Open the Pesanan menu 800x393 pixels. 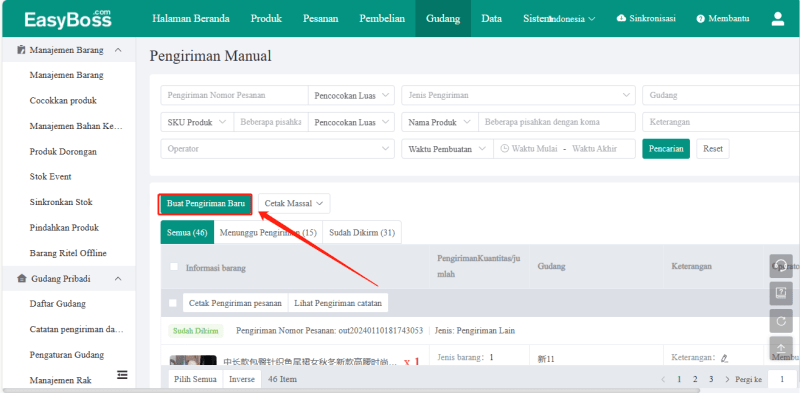(320, 19)
